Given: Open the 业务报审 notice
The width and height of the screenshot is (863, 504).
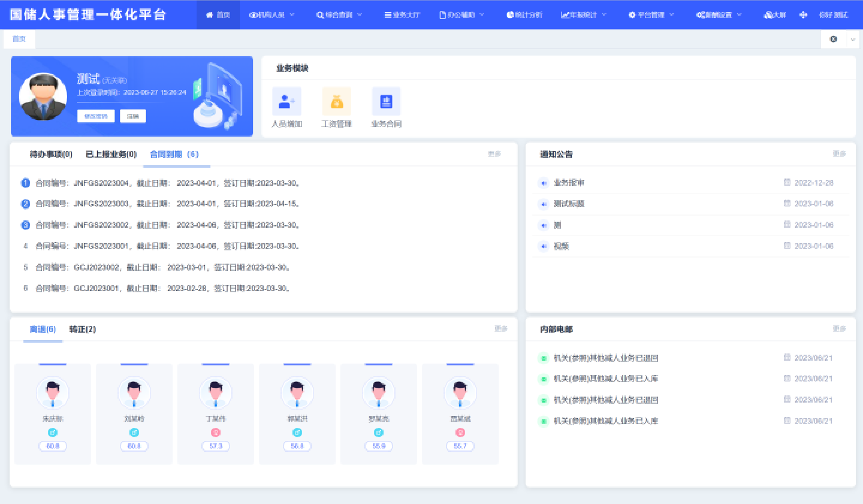Looking at the screenshot, I should pyautogui.click(x=569, y=183).
